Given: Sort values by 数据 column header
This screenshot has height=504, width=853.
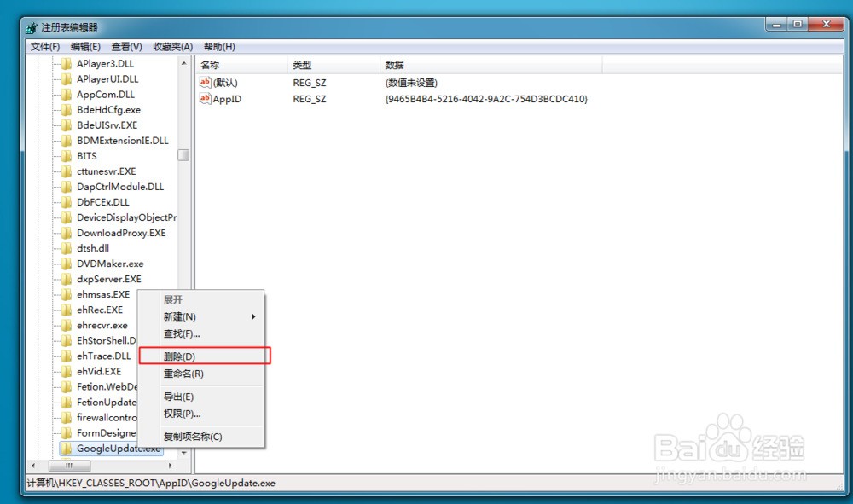Looking at the screenshot, I should click(x=490, y=66).
